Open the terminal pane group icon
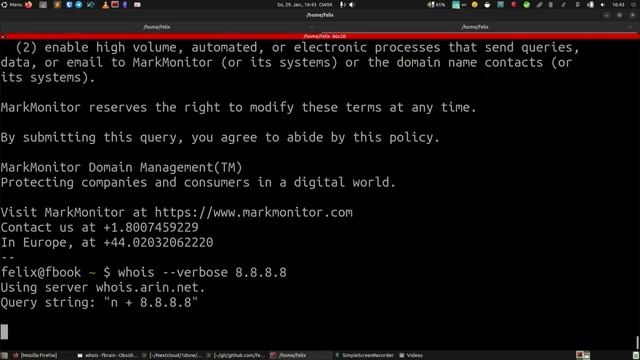Screen dimensions: 640x360 click(3, 36)
